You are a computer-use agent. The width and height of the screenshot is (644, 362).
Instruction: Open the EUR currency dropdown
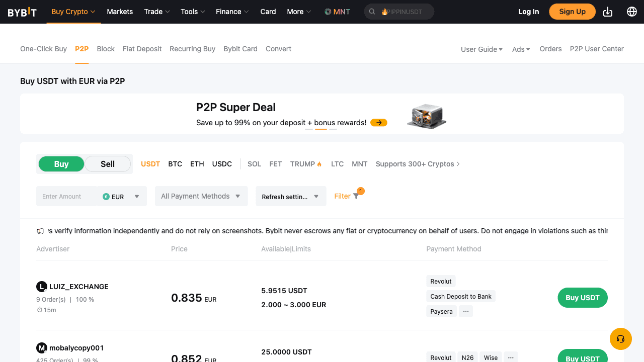(122, 196)
